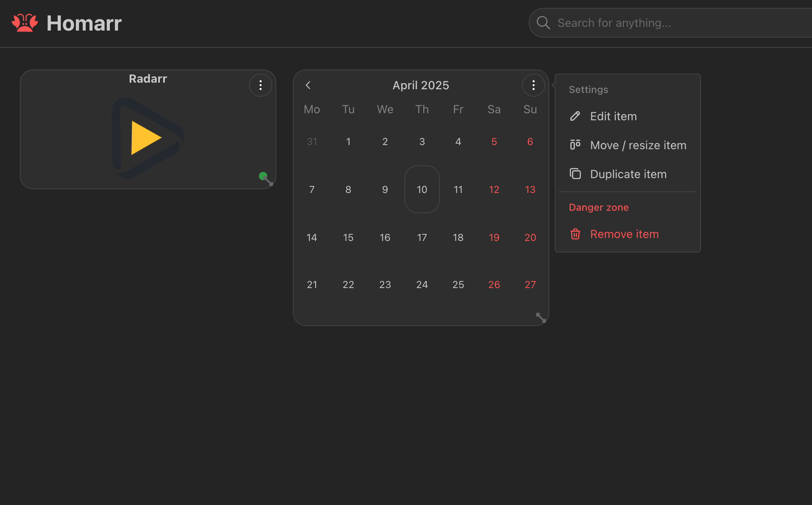Click Sunday April 27
Screen dimensions: 812x505
pos(530,284)
